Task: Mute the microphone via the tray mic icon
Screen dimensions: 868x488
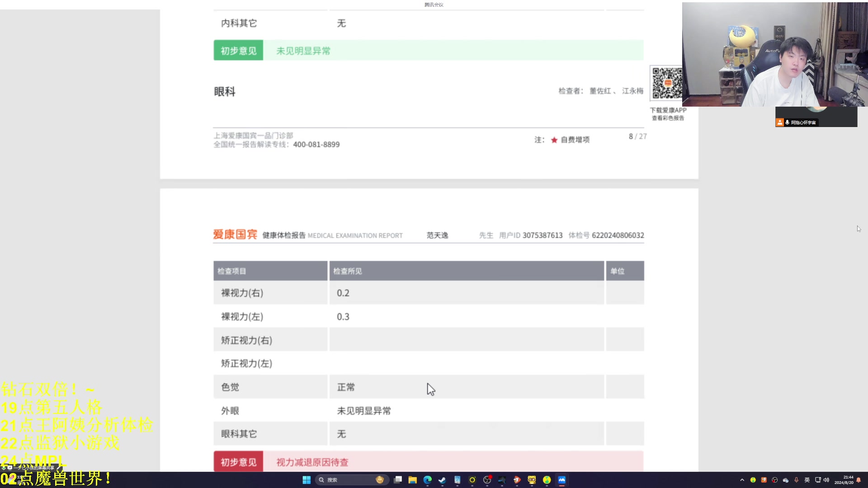Action: tap(796, 480)
